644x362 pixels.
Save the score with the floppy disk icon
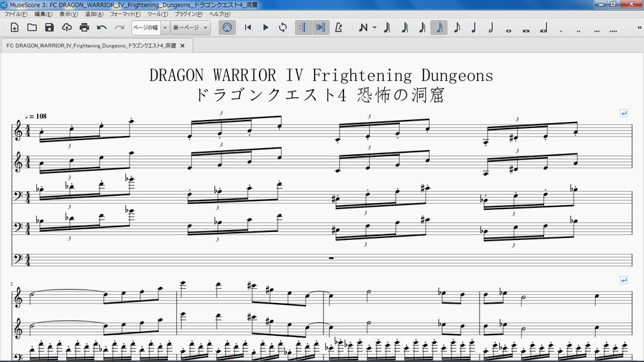(49, 27)
